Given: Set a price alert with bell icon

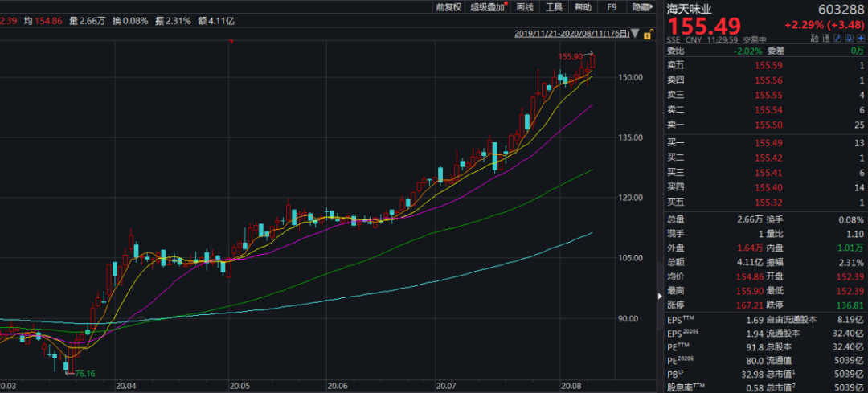Looking at the screenshot, I should click(849, 39).
